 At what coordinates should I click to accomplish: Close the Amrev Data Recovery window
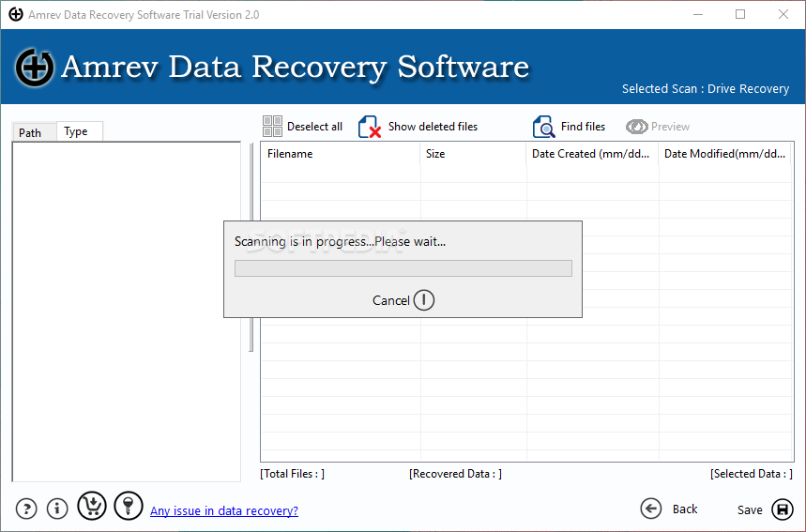pyautogui.click(x=783, y=14)
